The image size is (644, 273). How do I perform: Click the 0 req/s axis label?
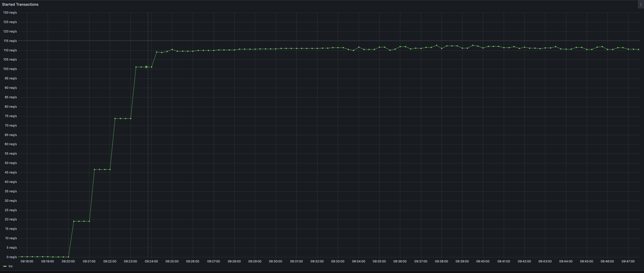[x=11, y=257]
